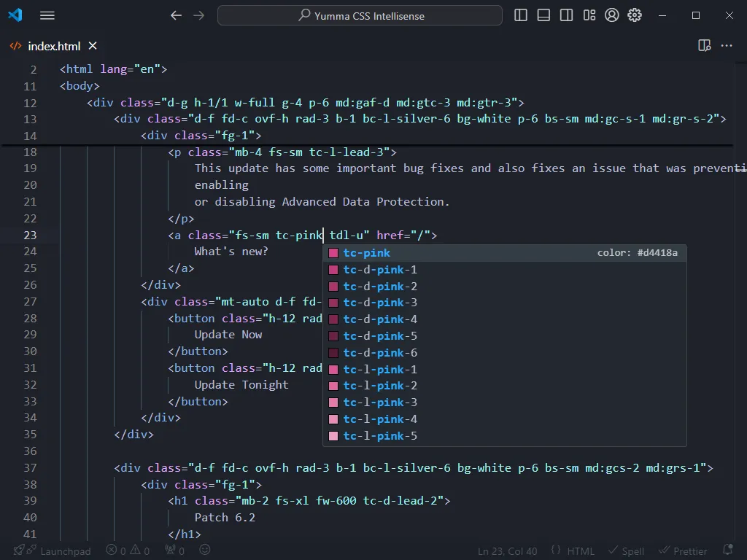Click the sticky line 14 <div class="fg-1">
Image resolution: width=747 pixels, height=560 pixels.
tap(201, 136)
